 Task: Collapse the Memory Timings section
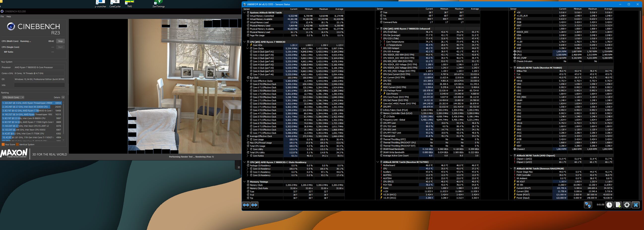click(245, 182)
